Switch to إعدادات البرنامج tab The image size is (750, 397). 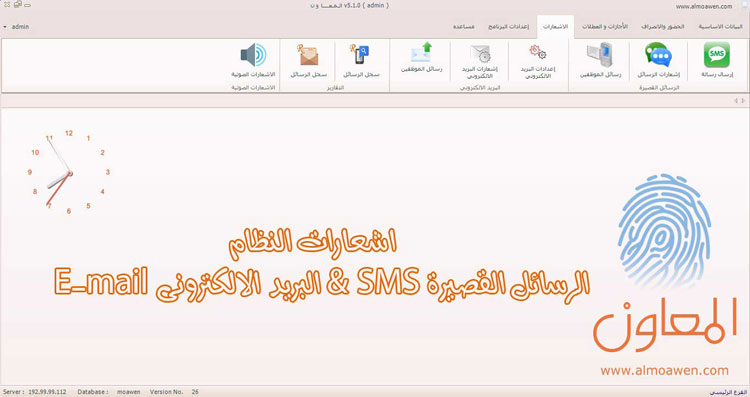click(508, 27)
